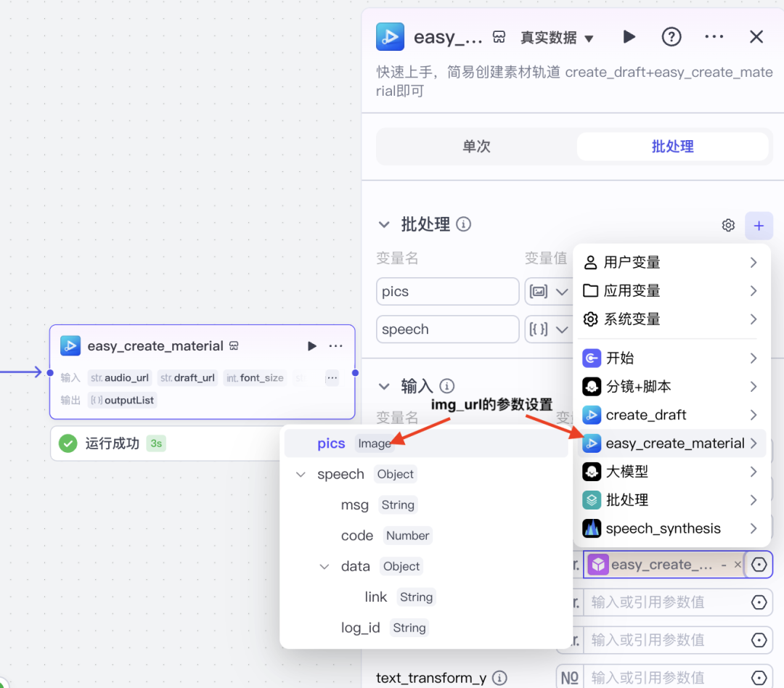Open the 批处理 node entry in the menu
This screenshot has height=688, width=784.
pos(671,500)
